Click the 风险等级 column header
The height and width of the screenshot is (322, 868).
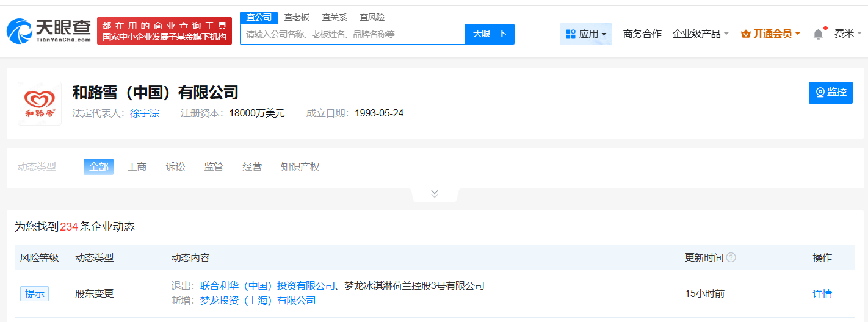[x=40, y=258]
